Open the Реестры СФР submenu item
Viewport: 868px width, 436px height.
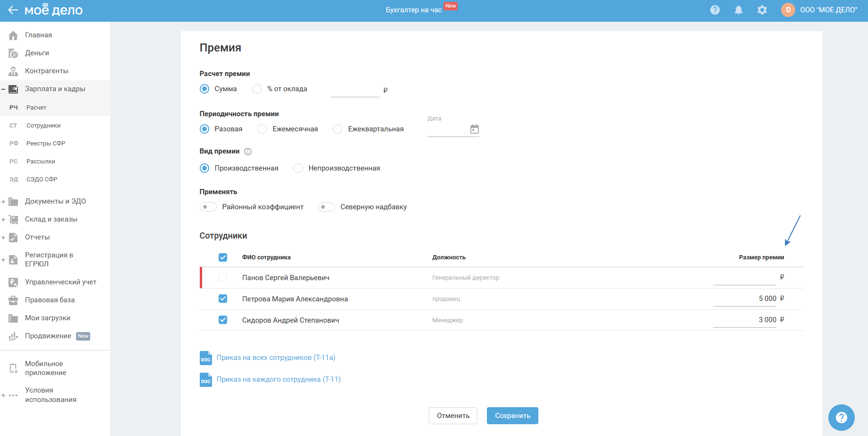coord(55,144)
